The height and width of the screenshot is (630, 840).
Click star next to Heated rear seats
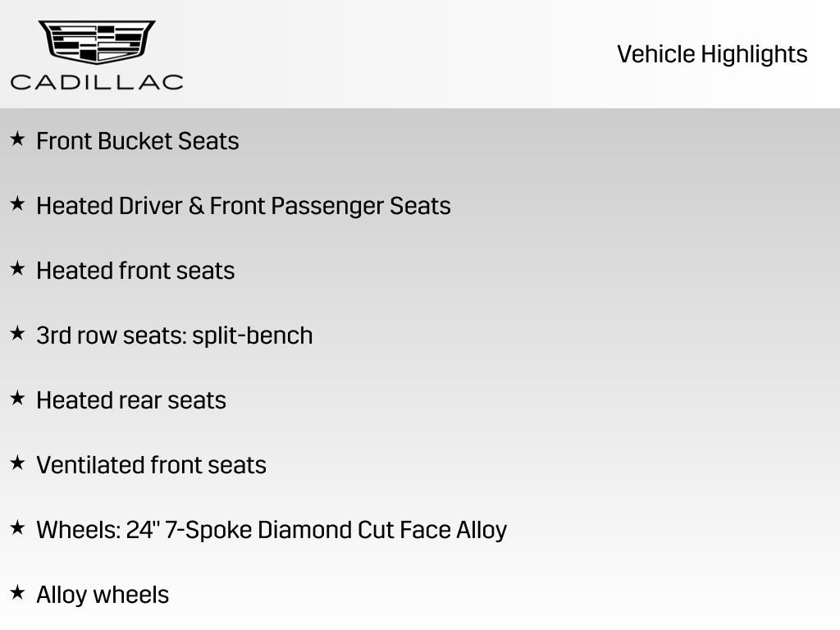[17, 399]
